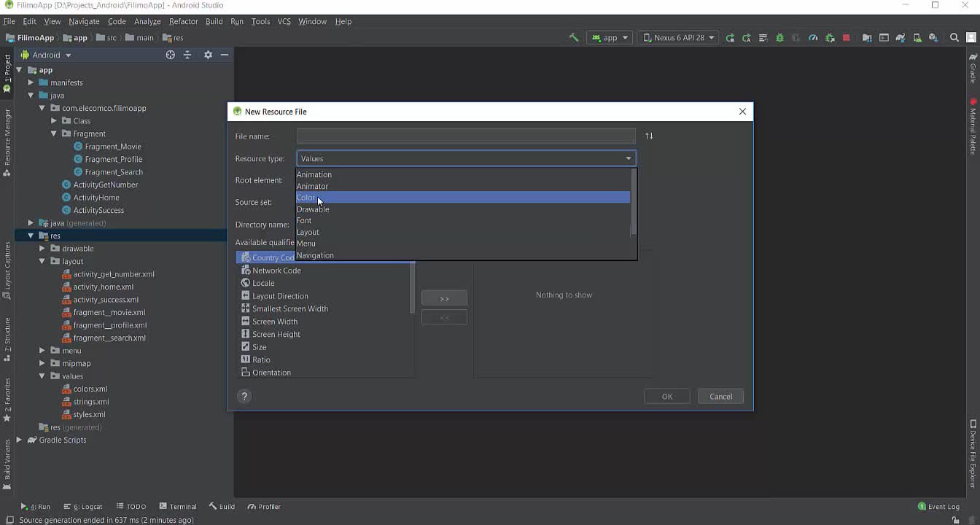Click the Search Everywhere magnifier icon
This screenshot has width=980, height=525.
pos(954,38)
